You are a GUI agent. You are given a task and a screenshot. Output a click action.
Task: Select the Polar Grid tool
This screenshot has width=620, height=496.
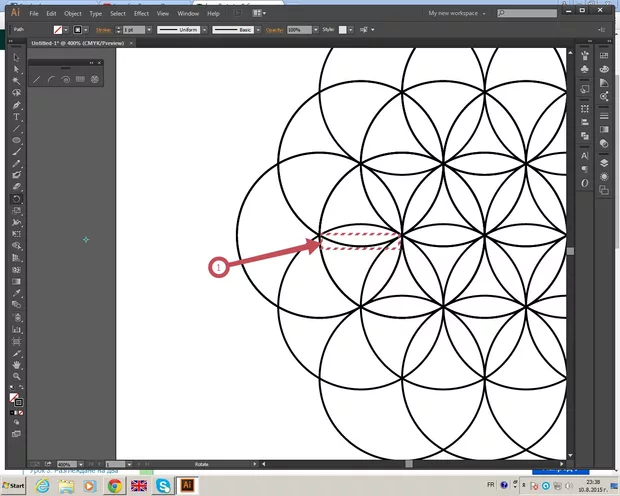[93, 79]
